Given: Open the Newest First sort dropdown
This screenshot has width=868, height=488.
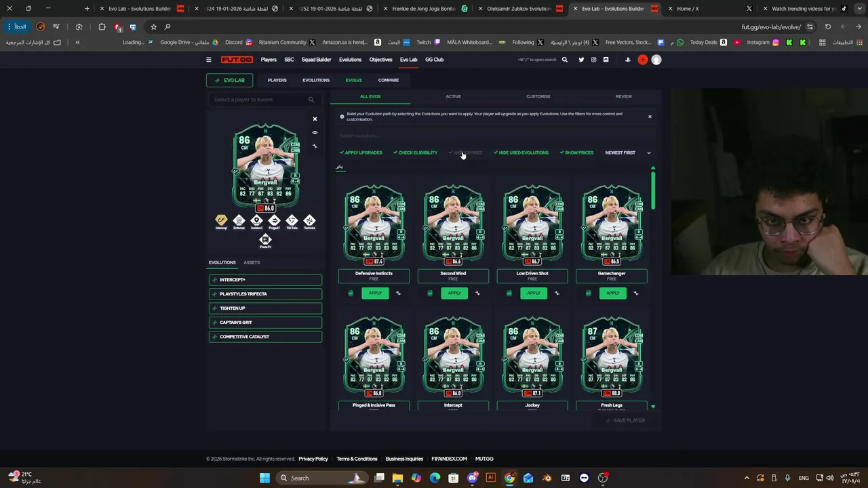Looking at the screenshot, I should [x=628, y=152].
